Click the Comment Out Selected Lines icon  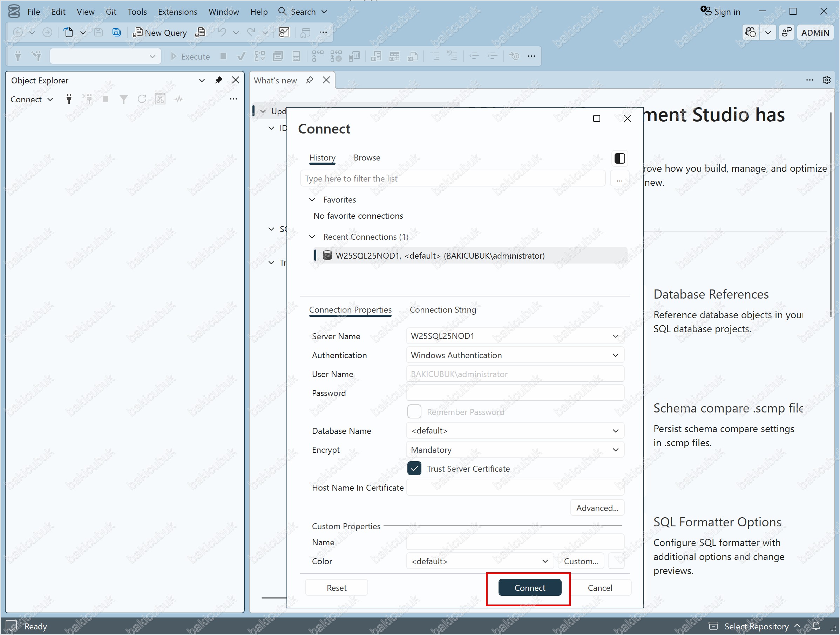coord(435,56)
